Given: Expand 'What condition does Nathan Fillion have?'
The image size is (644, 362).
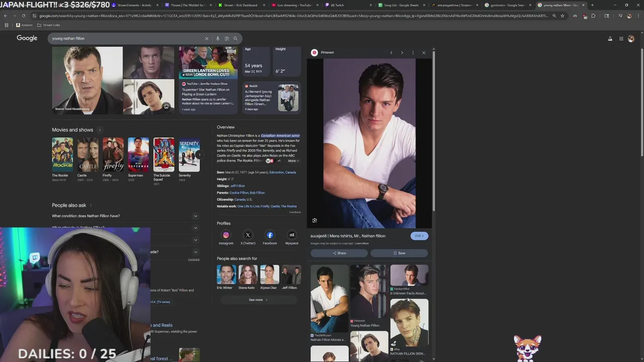Looking at the screenshot, I should pos(126,216).
